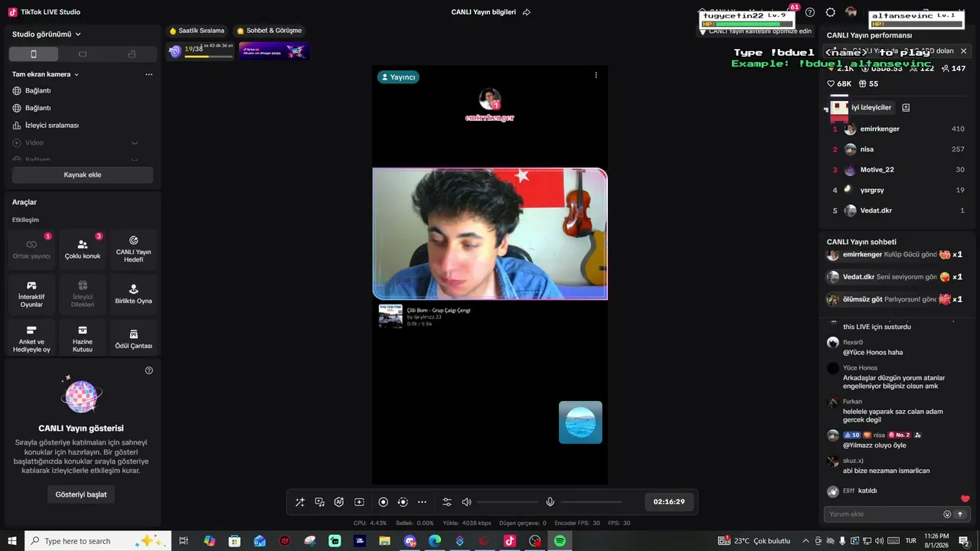
Task: Select viewer Motive_22 in ranking
Action: 899,170
